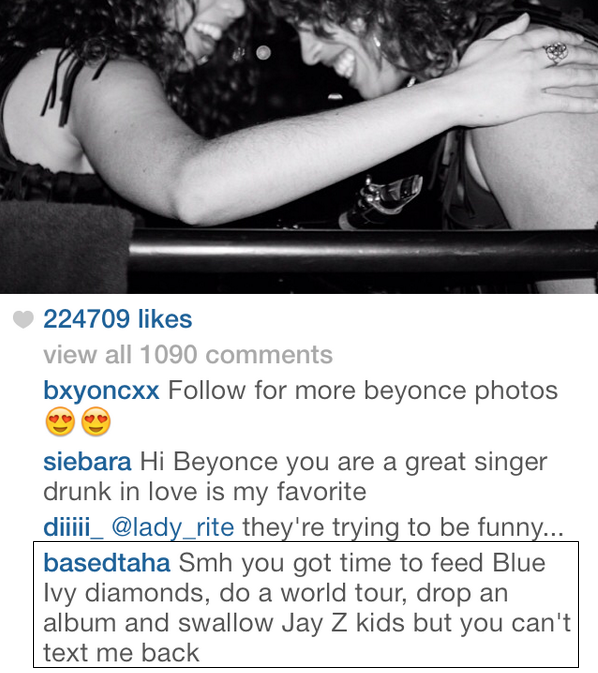Open bxyoncxx's profile from comment
The width and height of the screenshot is (598, 673).
101,391
